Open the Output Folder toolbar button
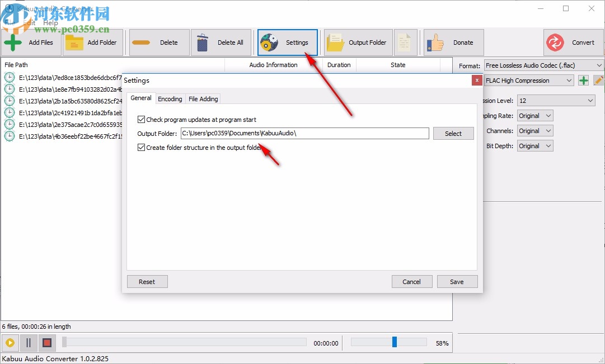 tap(358, 42)
